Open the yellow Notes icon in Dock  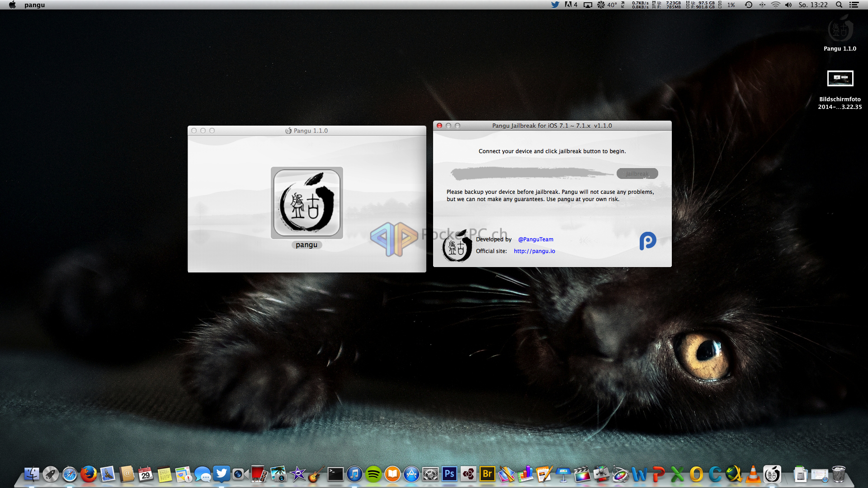coord(165,474)
